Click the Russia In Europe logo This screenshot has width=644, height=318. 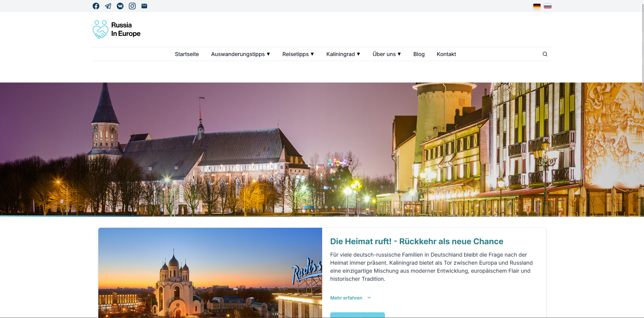coord(116,30)
